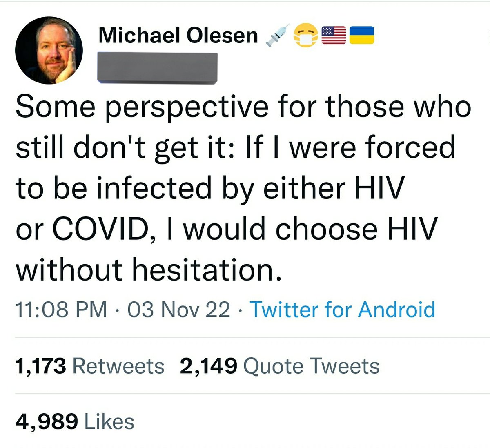Select the syringe emoji beside the name
Viewport: 490px width, 448px height.
click(x=277, y=35)
